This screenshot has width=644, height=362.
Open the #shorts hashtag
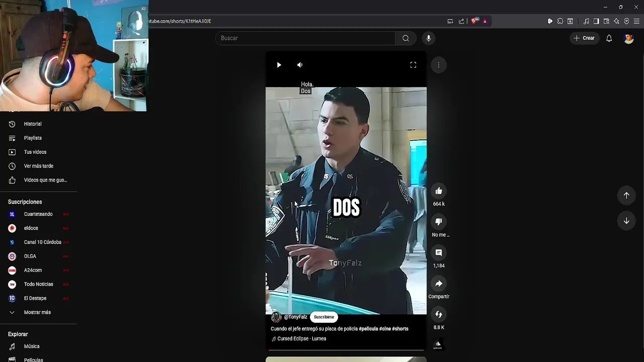click(400, 329)
